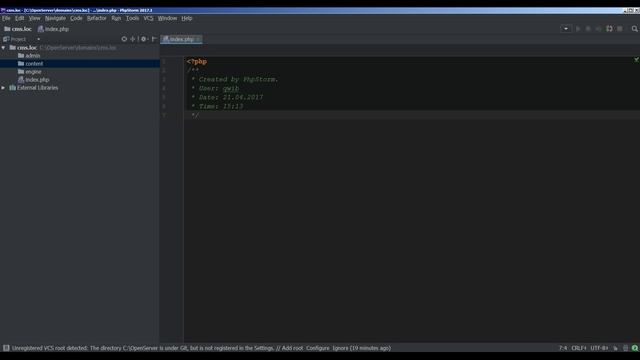Open the Code menu
The width and height of the screenshot is (640, 360).
(76, 18)
